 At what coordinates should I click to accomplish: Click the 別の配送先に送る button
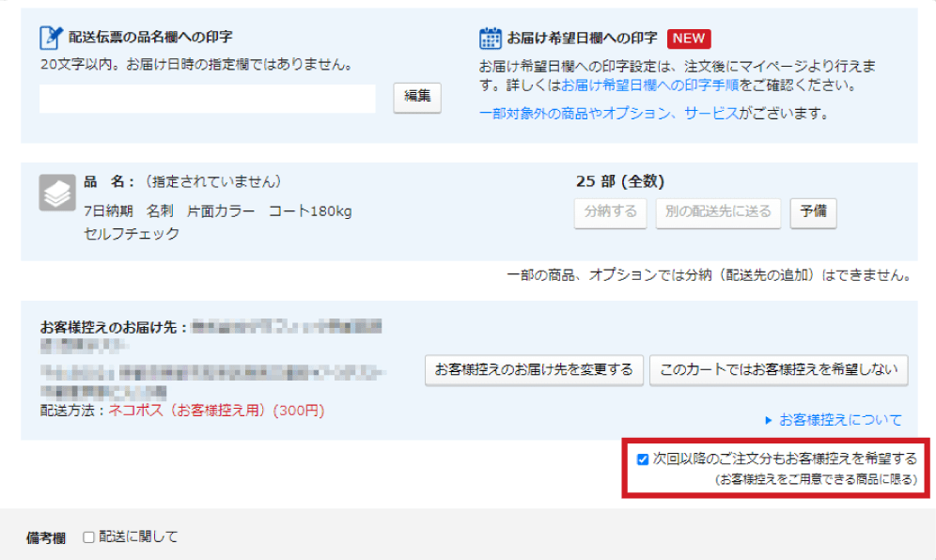pyautogui.click(x=718, y=212)
